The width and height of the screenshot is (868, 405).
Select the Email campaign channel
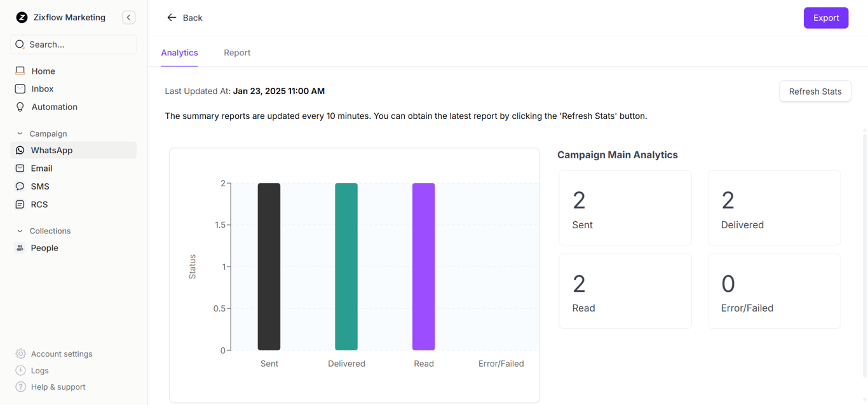[41, 168]
